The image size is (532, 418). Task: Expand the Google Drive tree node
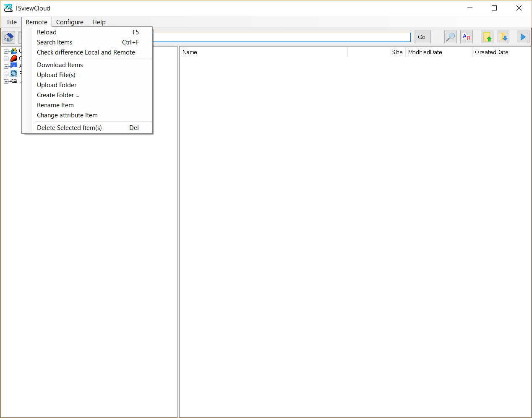[x=6, y=52]
